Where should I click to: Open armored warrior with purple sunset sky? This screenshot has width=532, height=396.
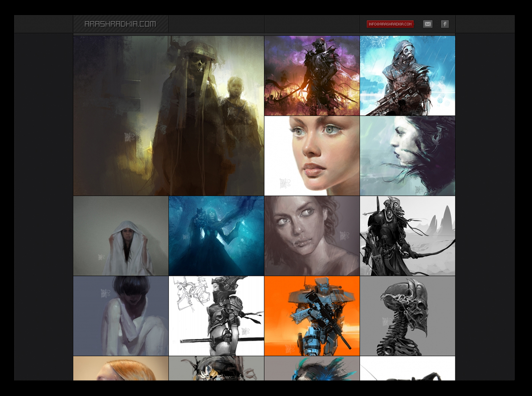pos(312,75)
